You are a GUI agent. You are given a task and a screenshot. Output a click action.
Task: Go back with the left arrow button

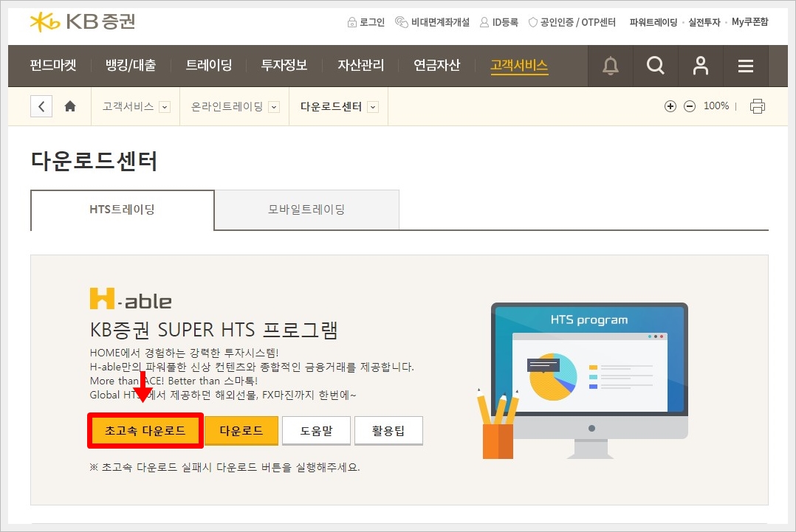[41, 106]
